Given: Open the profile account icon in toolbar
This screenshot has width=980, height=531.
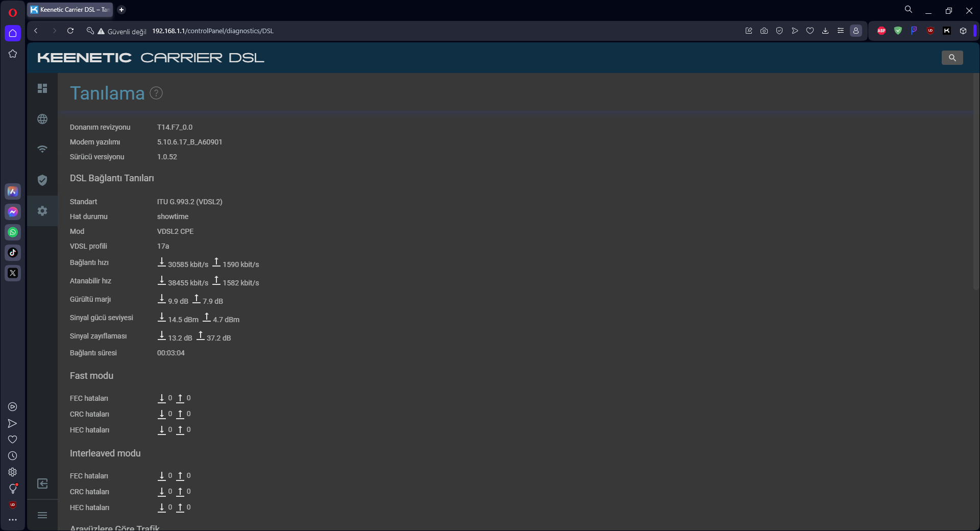Looking at the screenshot, I should (x=856, y=31).
